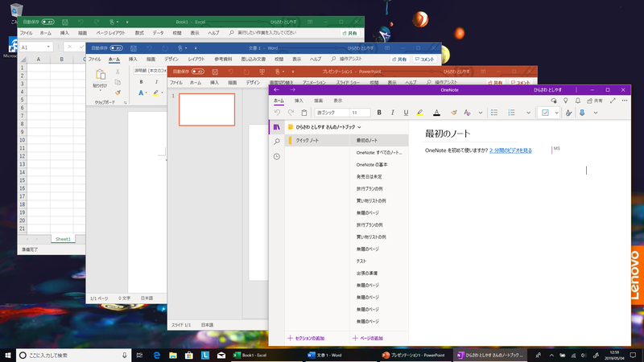
Task: Toggle the To Do checkbox tag in OneNote
Action: (x=545, y=113)
